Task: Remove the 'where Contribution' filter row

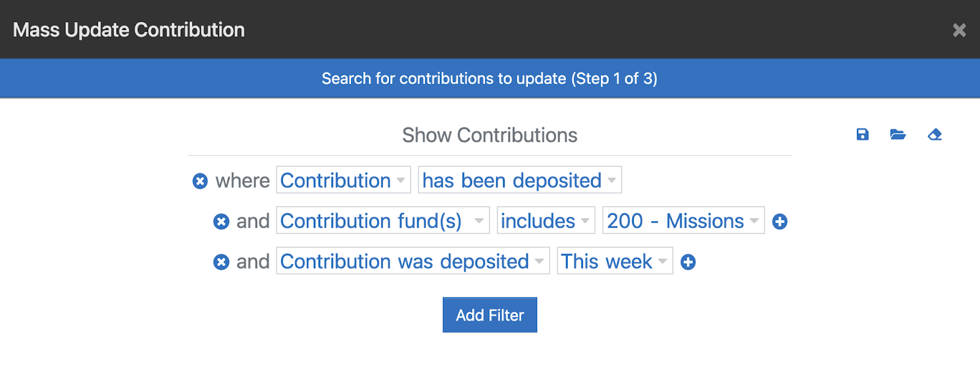Action: pos(200,181)
